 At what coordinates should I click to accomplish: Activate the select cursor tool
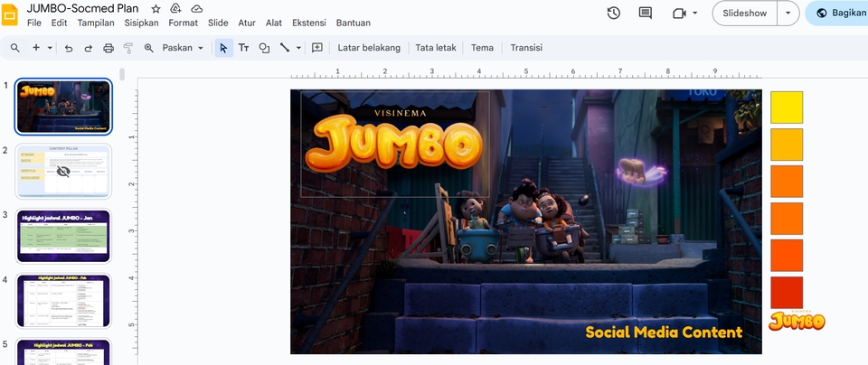[223, 48]
